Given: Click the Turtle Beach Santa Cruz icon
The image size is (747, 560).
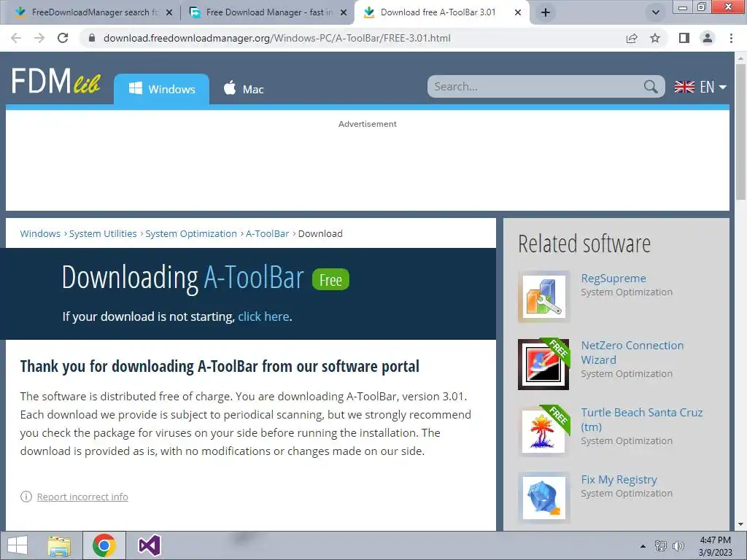Looking at the screenshot, I should tap(543, 431).
